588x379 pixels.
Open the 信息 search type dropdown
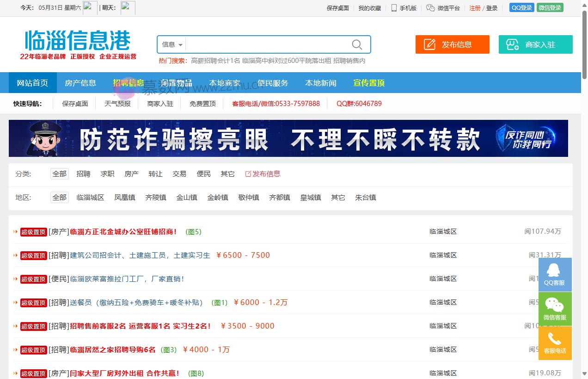[170, 44]
